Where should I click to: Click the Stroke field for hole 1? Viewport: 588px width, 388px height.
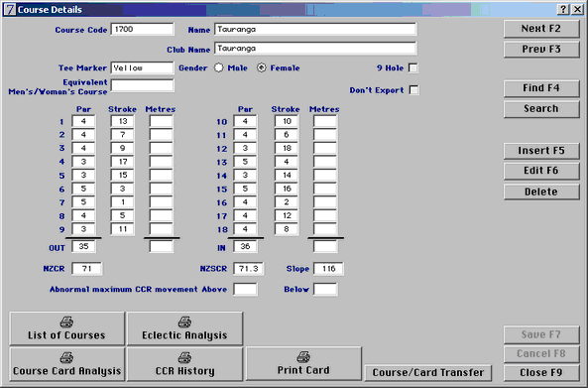(x=123, y=121)
